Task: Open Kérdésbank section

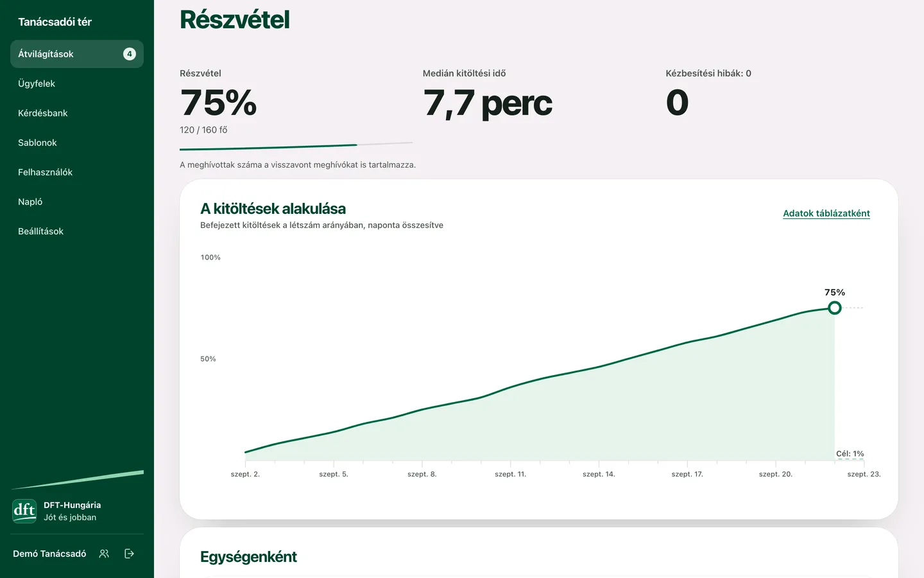Action: [x=77, y=113]
